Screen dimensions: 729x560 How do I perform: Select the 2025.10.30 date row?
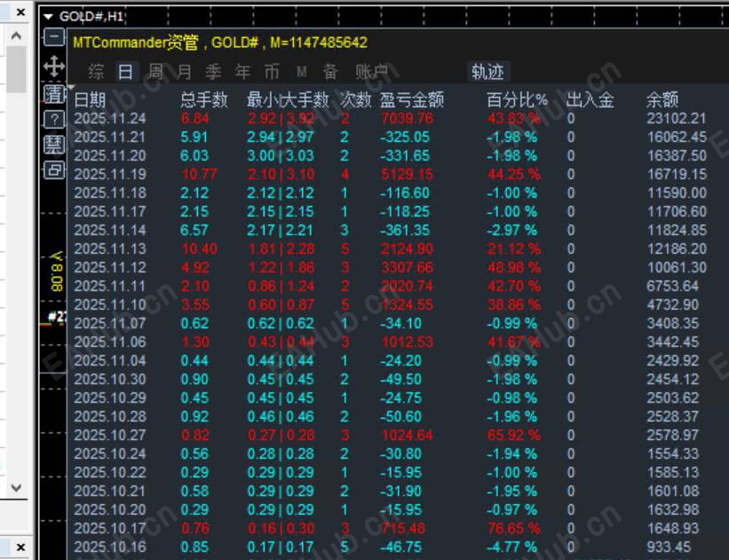pyautogui.click(x=110, y=379)
